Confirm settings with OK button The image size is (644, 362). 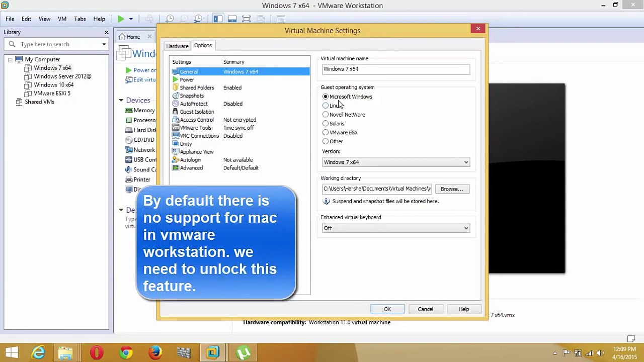tap(387, 309)
